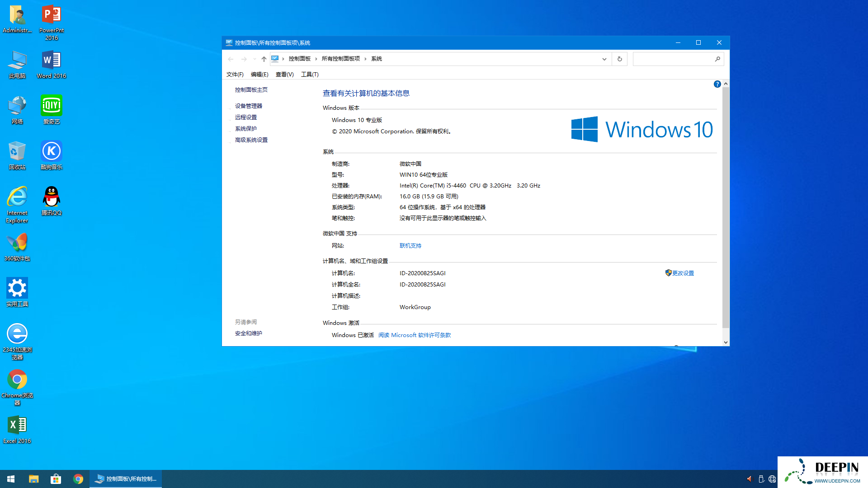The height and width of the screenshot is (488, 868).
Task: Select the 此电脑 desktop icon
Action: coord(17,65)
